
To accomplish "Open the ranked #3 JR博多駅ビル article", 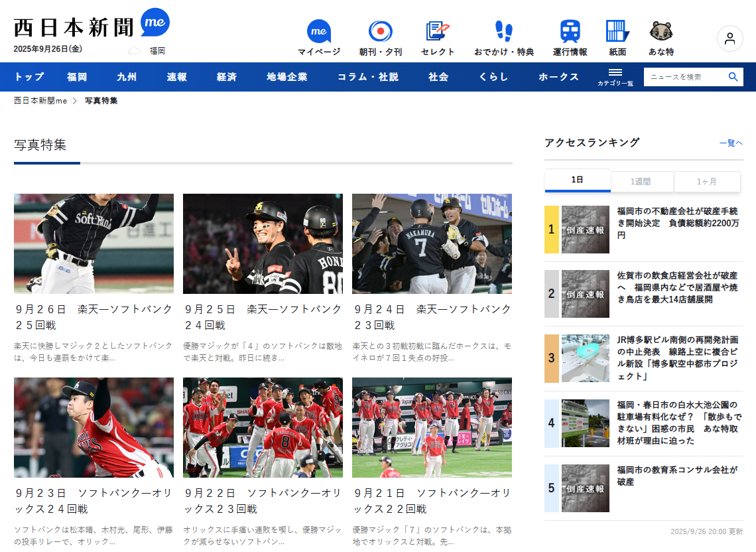I will (677, 358).
